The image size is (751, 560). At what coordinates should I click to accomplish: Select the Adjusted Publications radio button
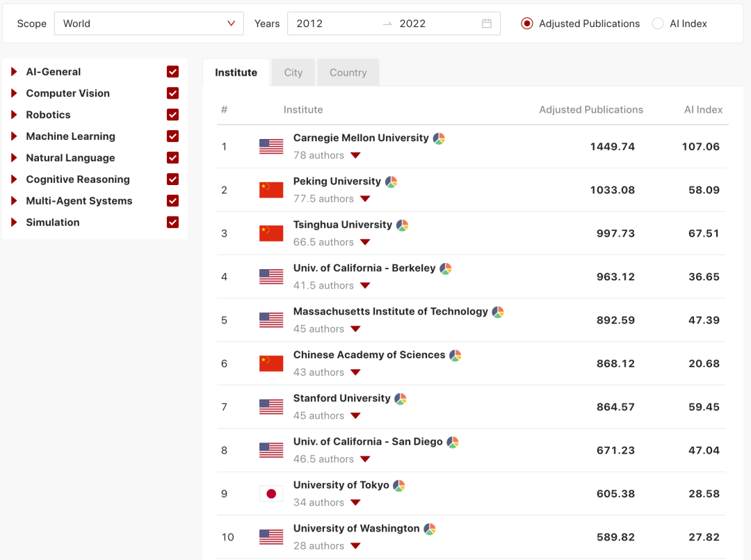pos(527,24)
